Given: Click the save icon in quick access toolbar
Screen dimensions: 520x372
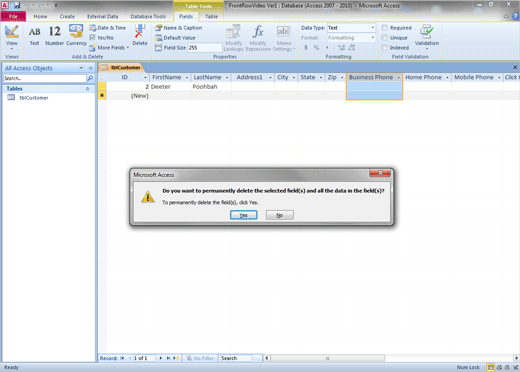Looking at the screenshot, I should 17,5.
